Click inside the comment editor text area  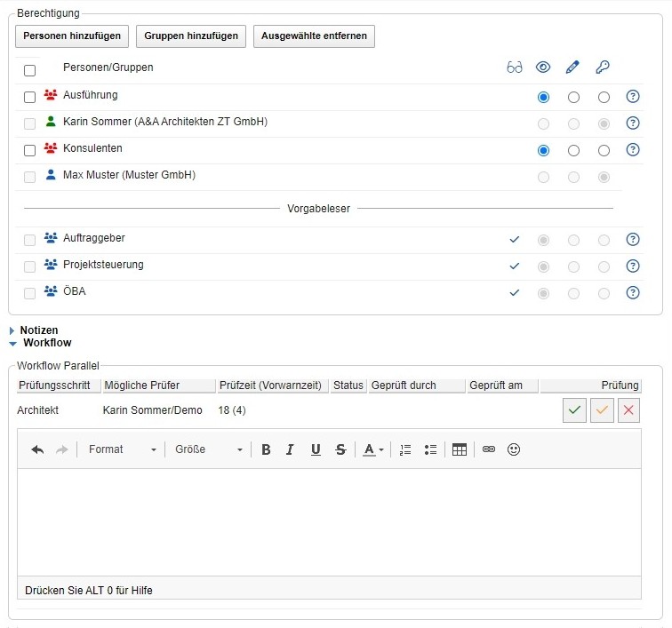[x=329, y=521]
